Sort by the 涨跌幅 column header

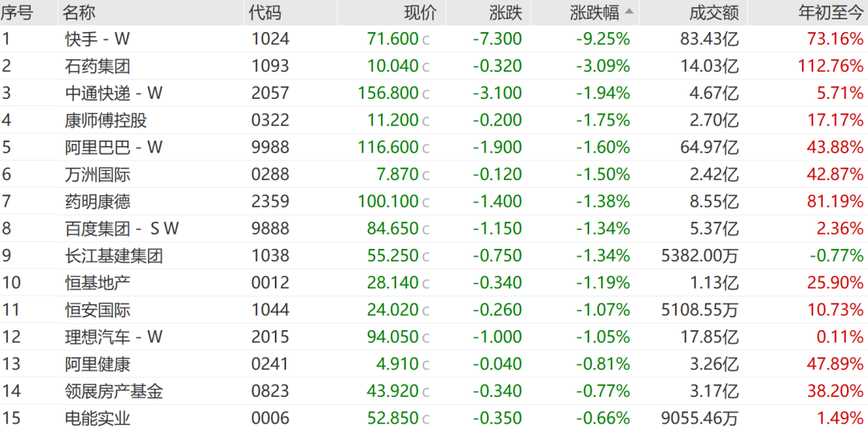click(x=594, y=12)
